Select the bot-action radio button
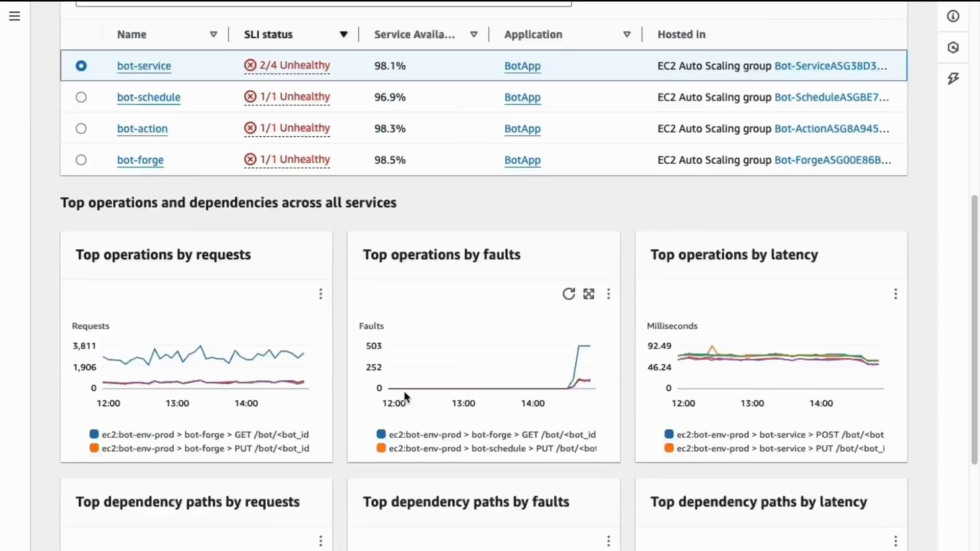980x551 pixels. pyautogui.click(x=81, y=129)
